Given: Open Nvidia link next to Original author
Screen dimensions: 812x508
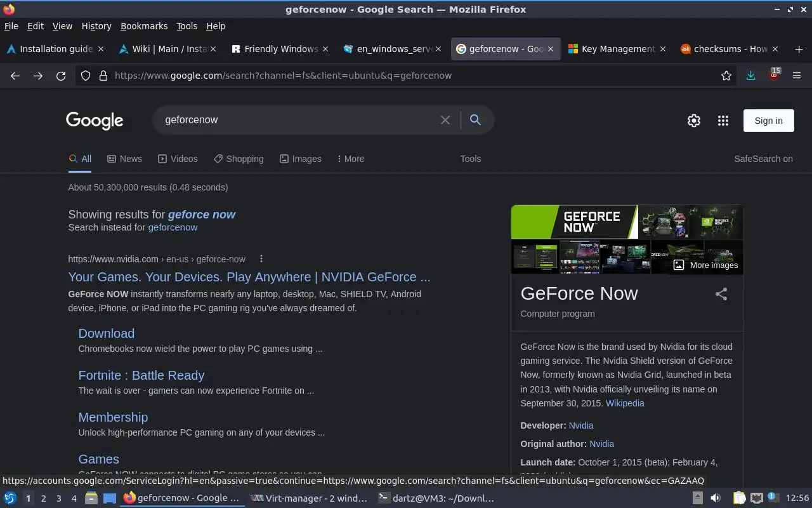Looking at the screenshot, I should [x=601, y=444].
